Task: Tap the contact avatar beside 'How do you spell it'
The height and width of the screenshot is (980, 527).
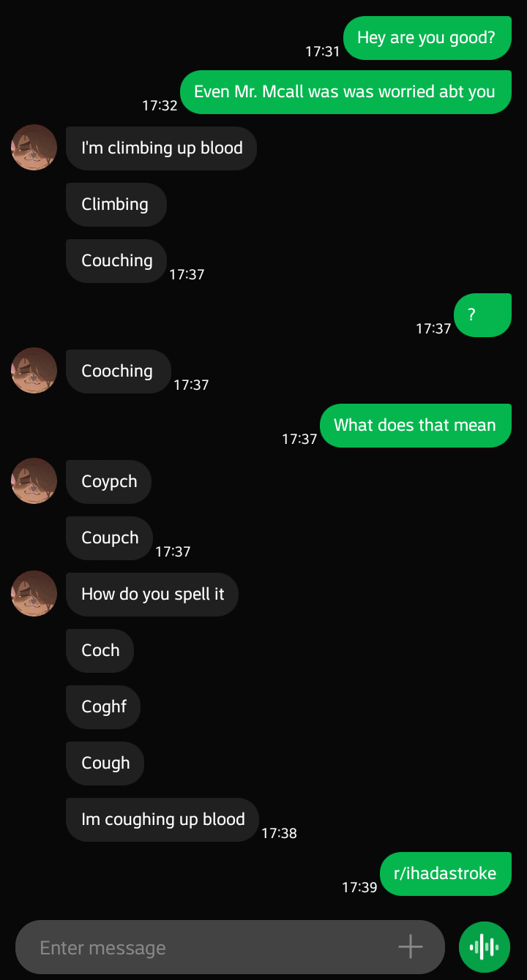Action: pyautogui.click(x=33, y=594)
